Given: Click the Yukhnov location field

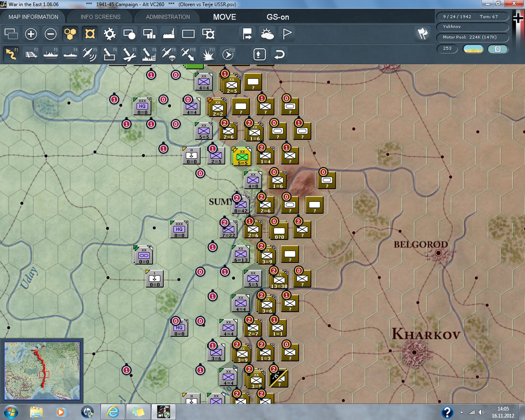Looking at the screenshot, I should click(472, 27).
